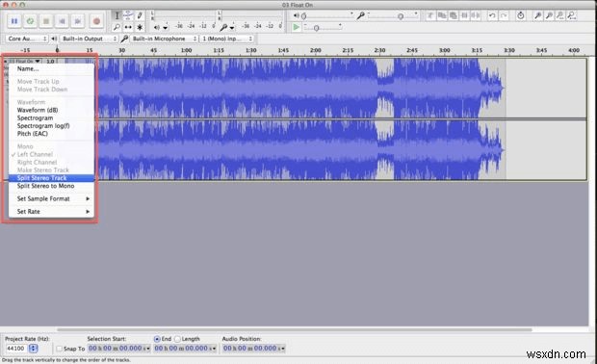This screenshot has height=364, width=597.
Task: Click the green Play-at-speed button
Action: (296, 27)
